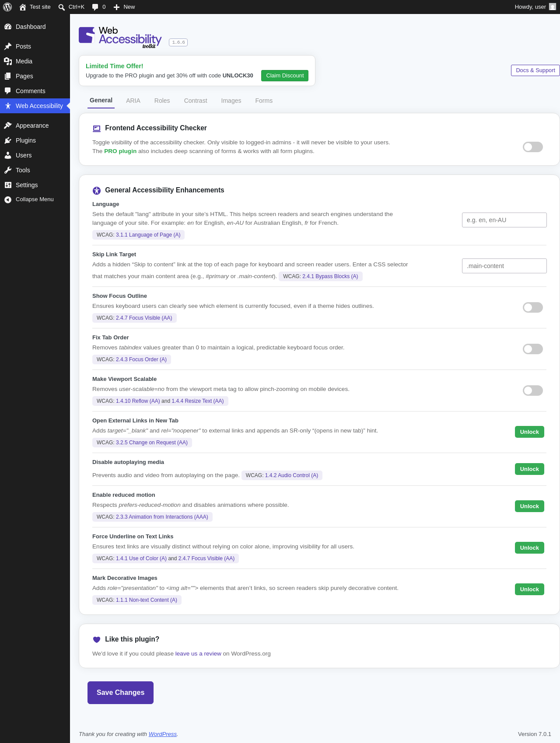
Task: Open 2.3.3 Animation from Interactions link
Action: pyautogui.click(x=162, y=517)
